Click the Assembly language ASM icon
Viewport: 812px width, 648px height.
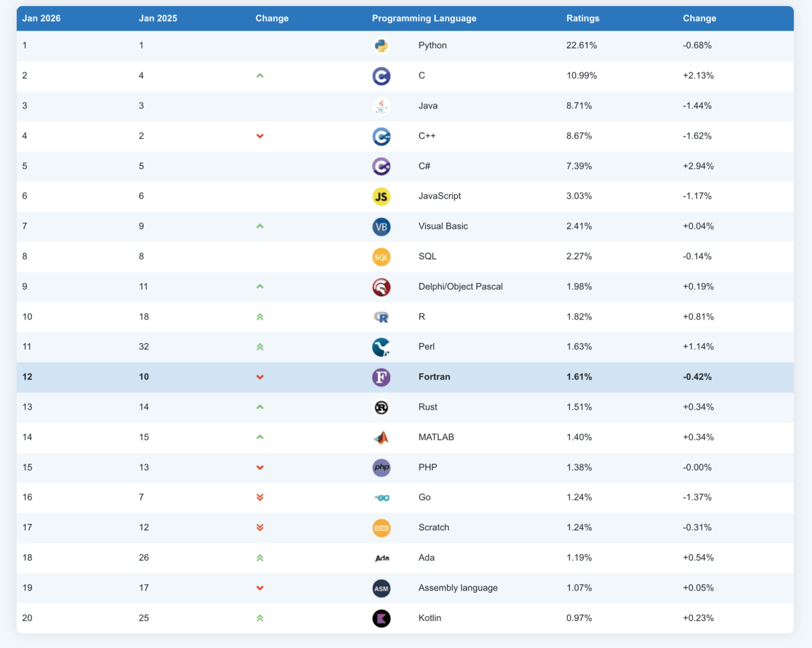pos(381,588)
